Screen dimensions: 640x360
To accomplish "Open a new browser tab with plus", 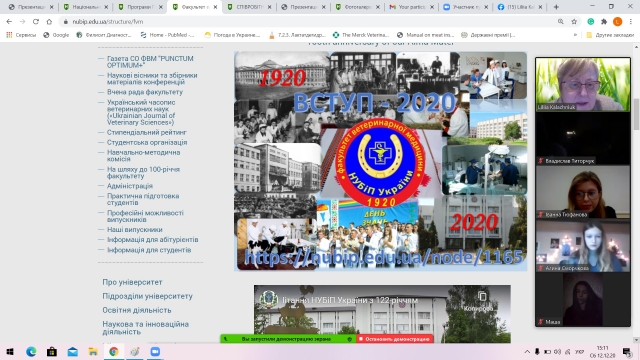I will tap(556, 7).
